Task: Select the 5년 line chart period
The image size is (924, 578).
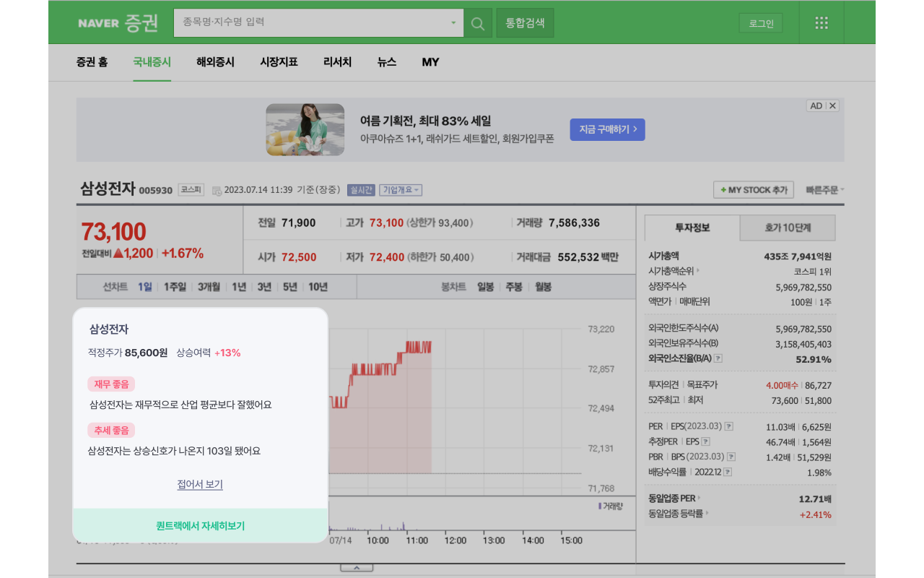Action: (290, 287)
